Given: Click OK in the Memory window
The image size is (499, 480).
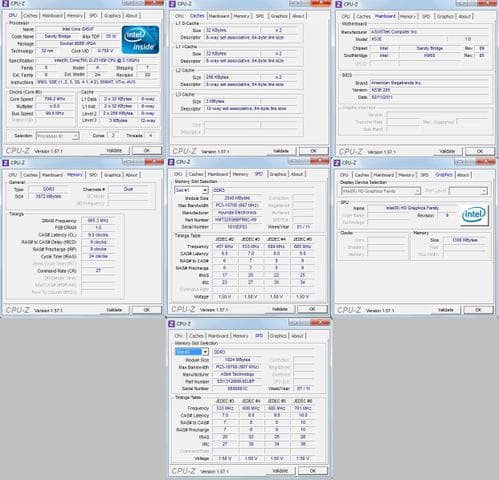Looking at the screenshot, I should 147,310.
